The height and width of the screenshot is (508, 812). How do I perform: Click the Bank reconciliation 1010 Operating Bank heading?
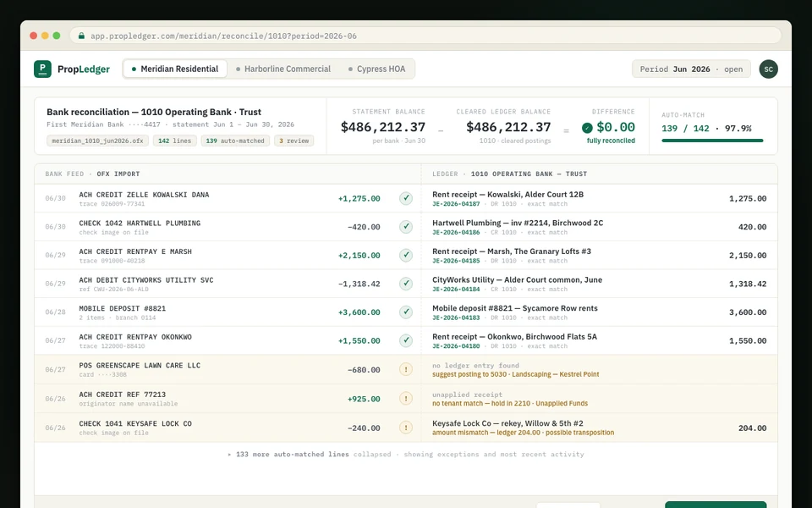click(154, 112)
